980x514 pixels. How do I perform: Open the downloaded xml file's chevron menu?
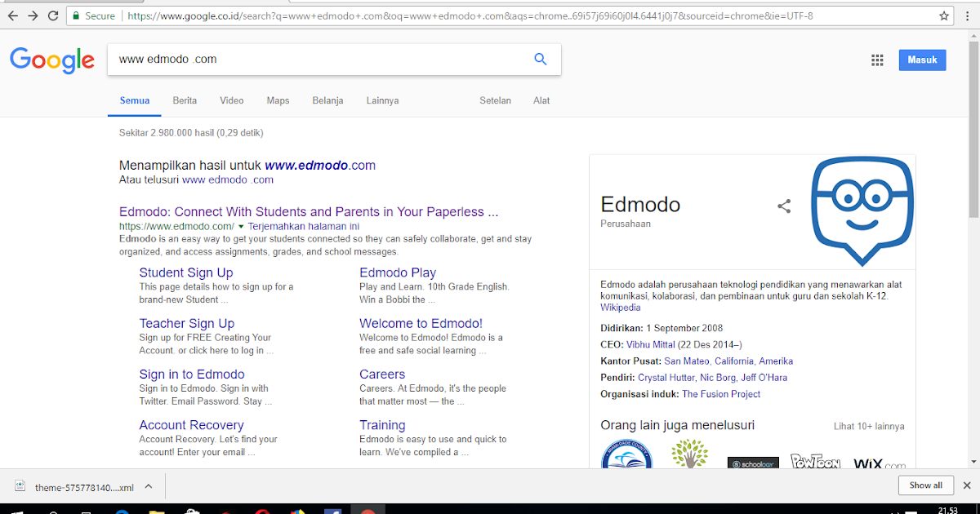pos(148,485)
